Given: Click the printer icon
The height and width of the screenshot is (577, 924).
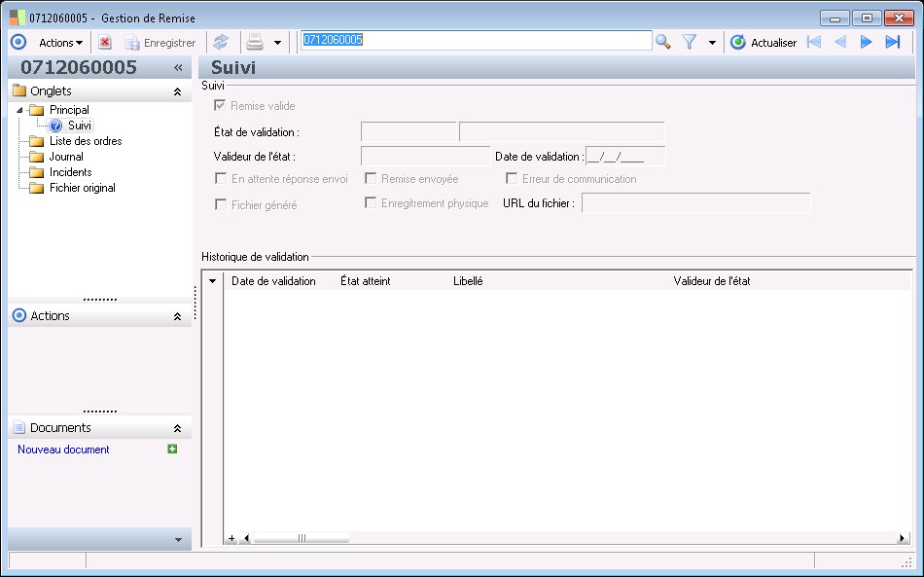Looking at the screenshot, I should tap(255, 43).
